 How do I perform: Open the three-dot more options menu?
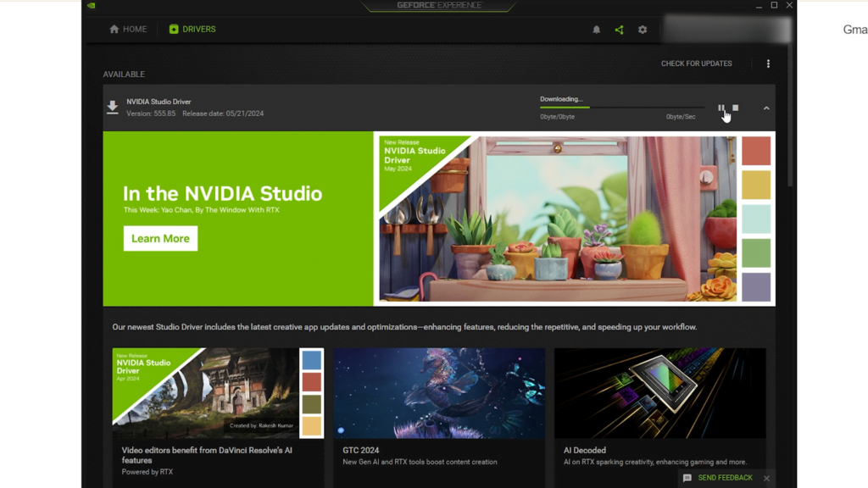point(768,64)
